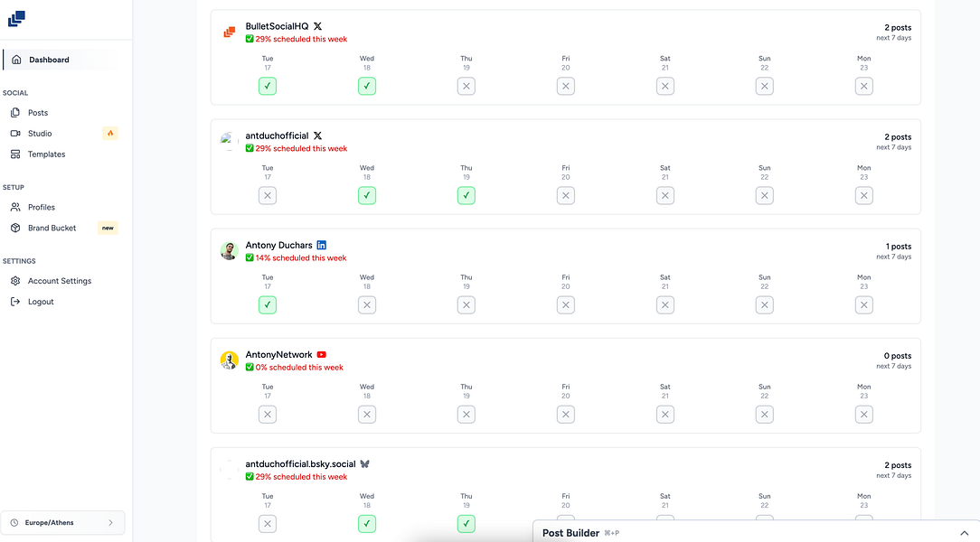
Task: Click the Bullet Social logo icon
Action: [16, 19]
